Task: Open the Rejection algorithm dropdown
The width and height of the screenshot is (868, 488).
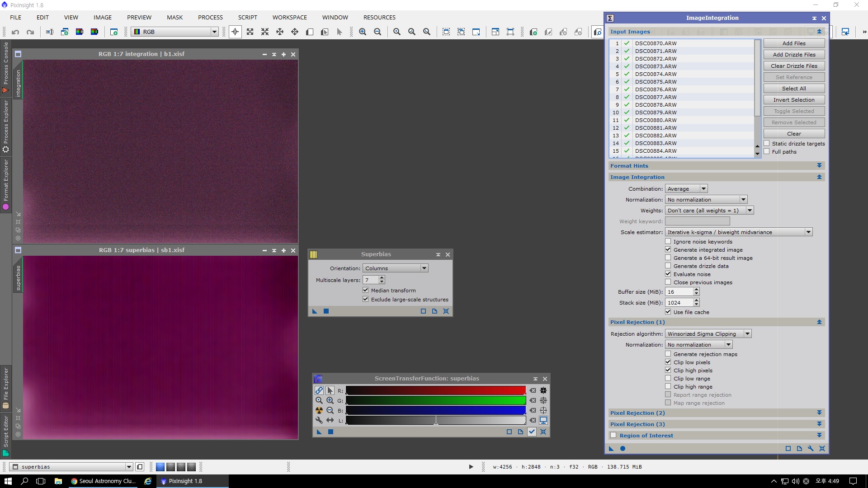Action: pyautogui.click(x=708, y=334)
